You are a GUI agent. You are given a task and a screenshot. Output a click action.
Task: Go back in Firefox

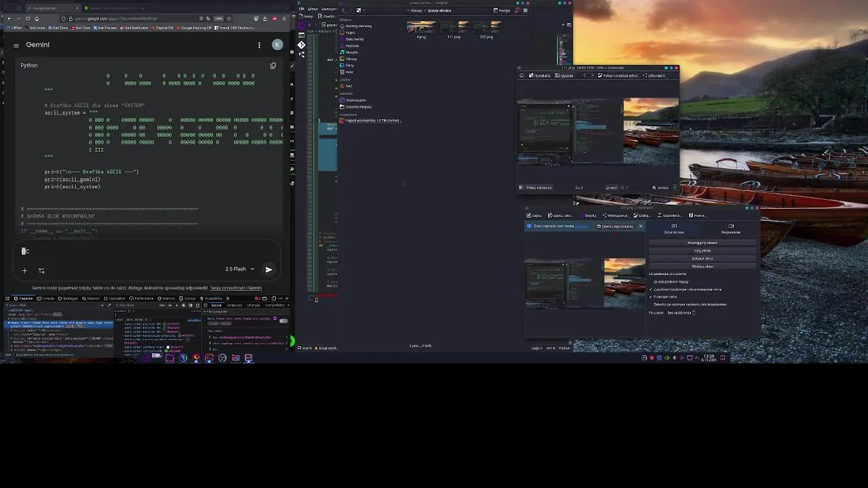click(x=9, y=19)
